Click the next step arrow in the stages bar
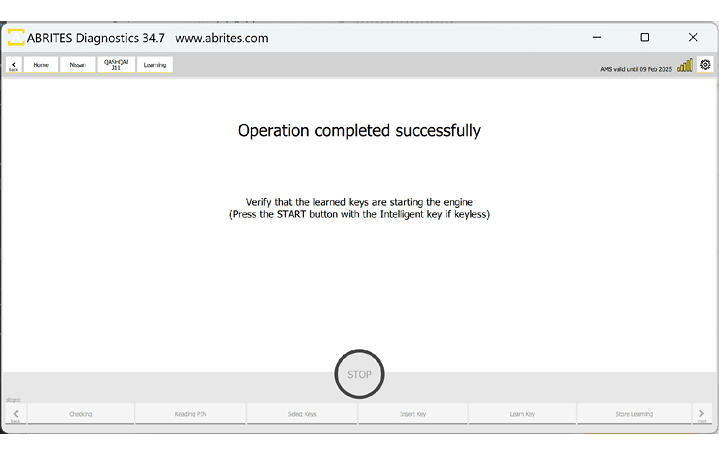 tap(703, 414)
